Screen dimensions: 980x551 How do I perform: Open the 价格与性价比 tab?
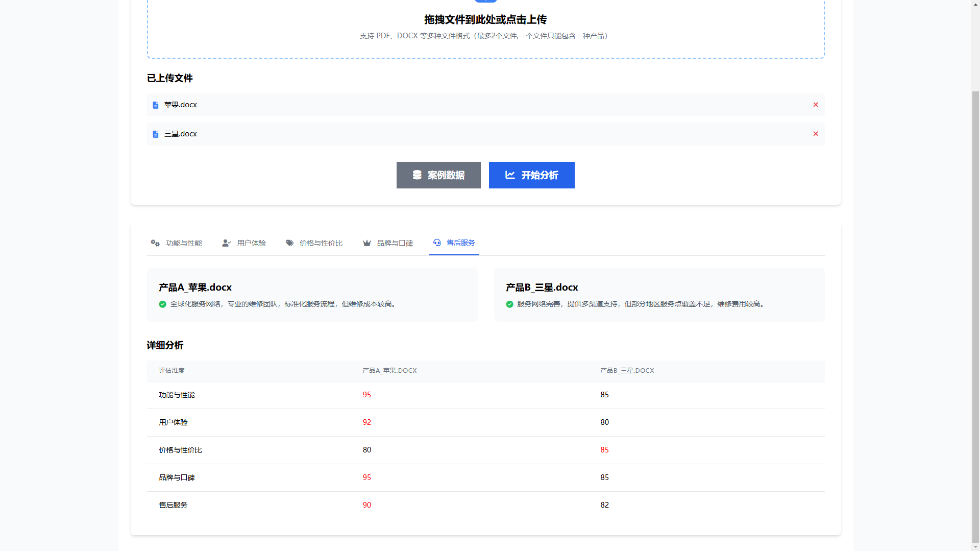point(314,243)
